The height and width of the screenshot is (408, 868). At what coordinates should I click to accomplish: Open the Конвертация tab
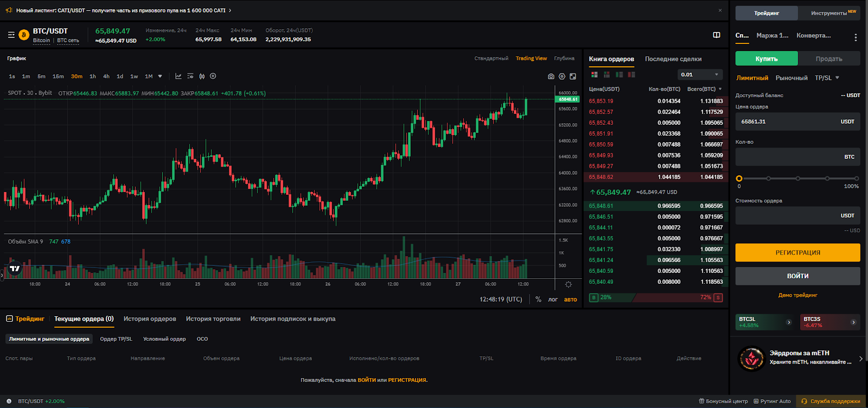[x=813, y=36]
